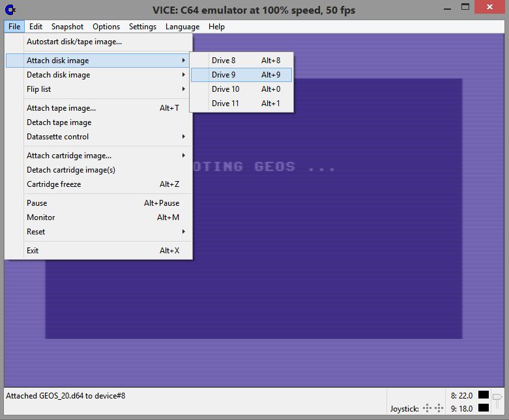
Task: Select Drive 10 in submenu
Action: pos(242,89)
